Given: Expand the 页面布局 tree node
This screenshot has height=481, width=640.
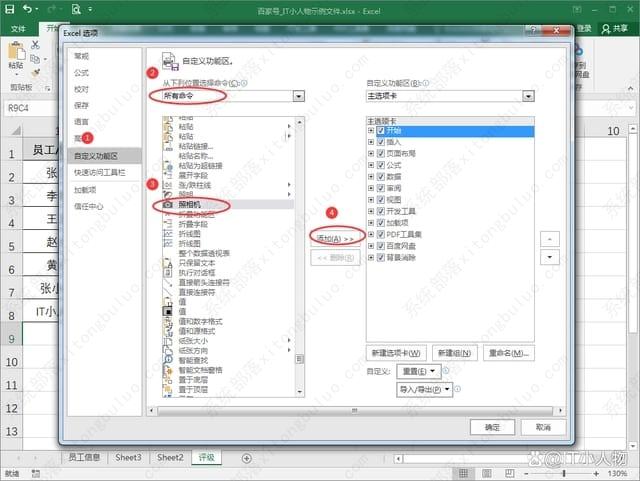Looking at the screenshot, I should tap(371, 154).
